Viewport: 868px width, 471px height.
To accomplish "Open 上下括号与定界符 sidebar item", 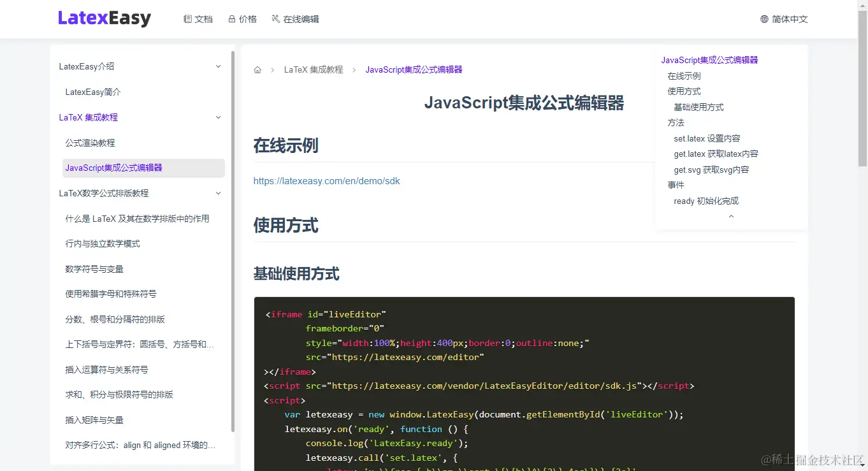I will click(x=140, y=344).
